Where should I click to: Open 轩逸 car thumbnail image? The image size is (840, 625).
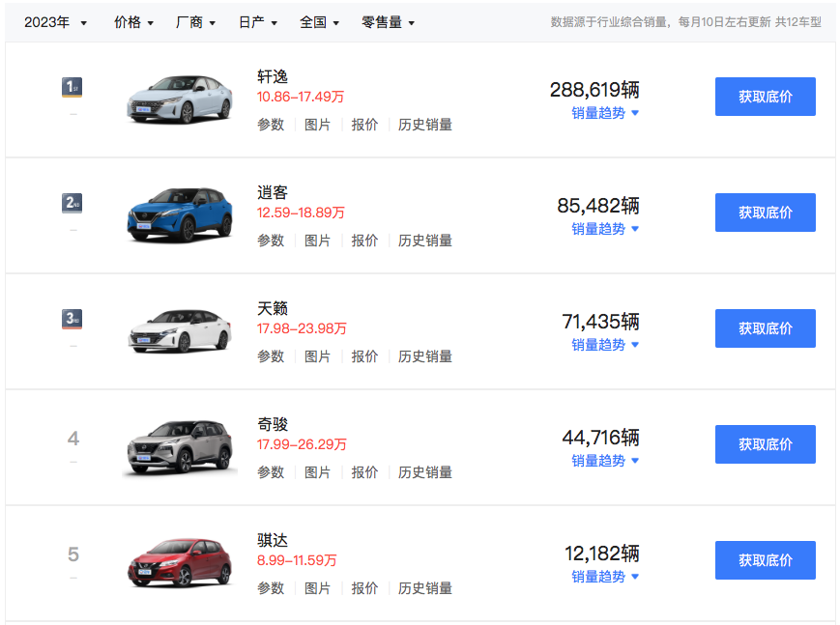click(180, 99)
